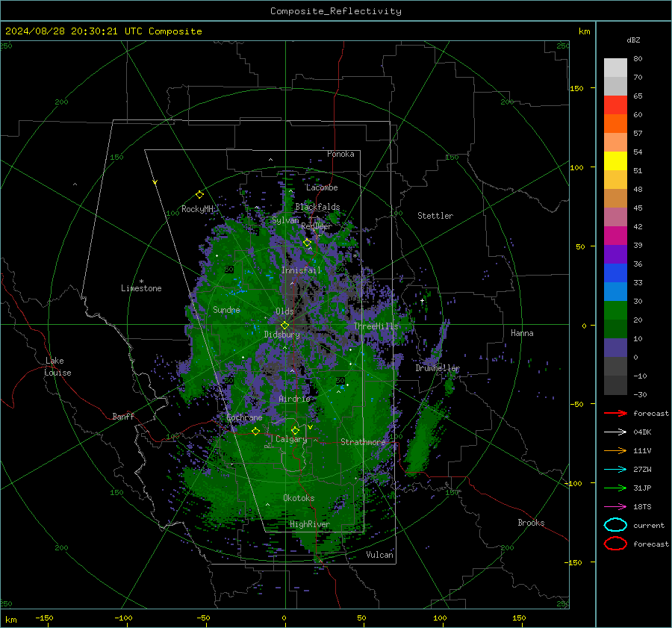The image size is (672, 628).
Task: Click the Sylvan label on map
Action: pos(285,220)
